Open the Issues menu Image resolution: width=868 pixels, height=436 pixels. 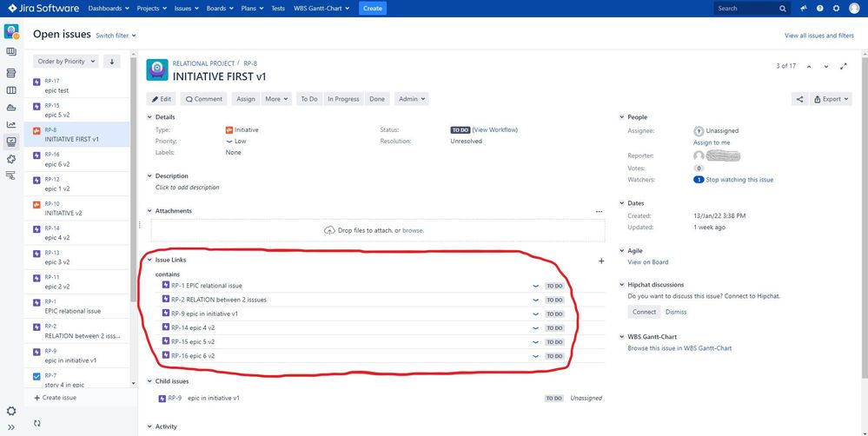[x=186, y=9]
